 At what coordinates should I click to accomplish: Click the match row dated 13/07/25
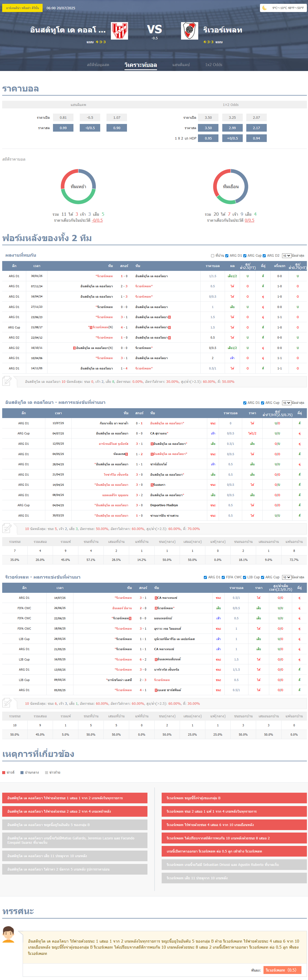pyautogui.click(x=154, y=423)
